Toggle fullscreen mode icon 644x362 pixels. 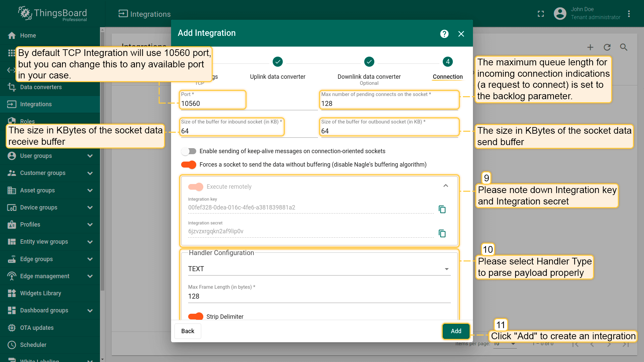click(541, 14)
